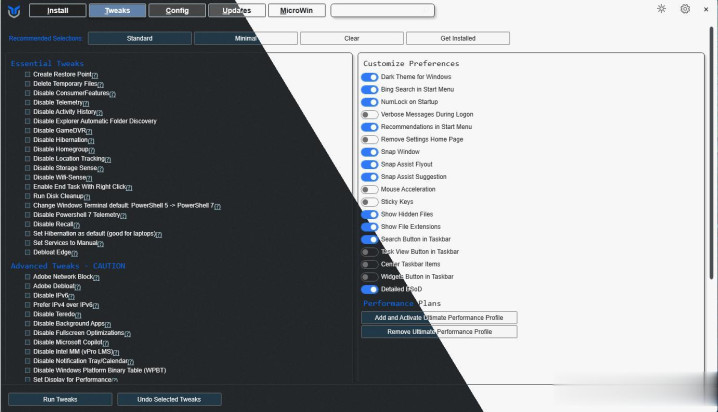Check the Delete Temporary Files checkbox
The width and height of the screenshot is (718, 412).
(x=28, y=84)
